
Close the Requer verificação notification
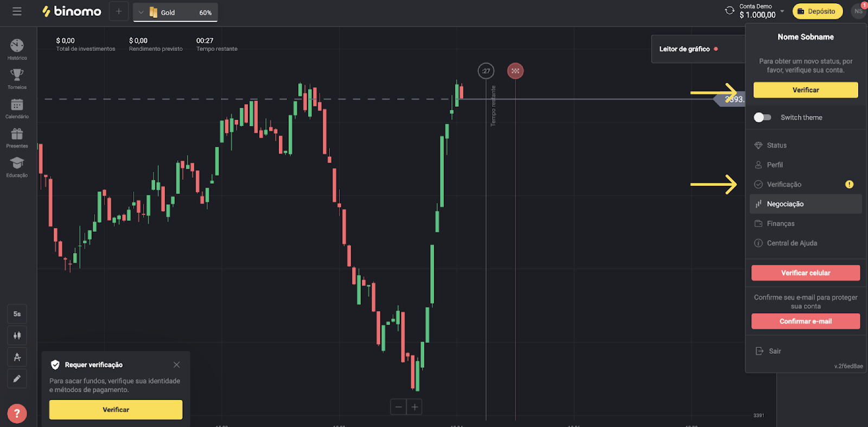pyautogui.click(x=176, y=365)
